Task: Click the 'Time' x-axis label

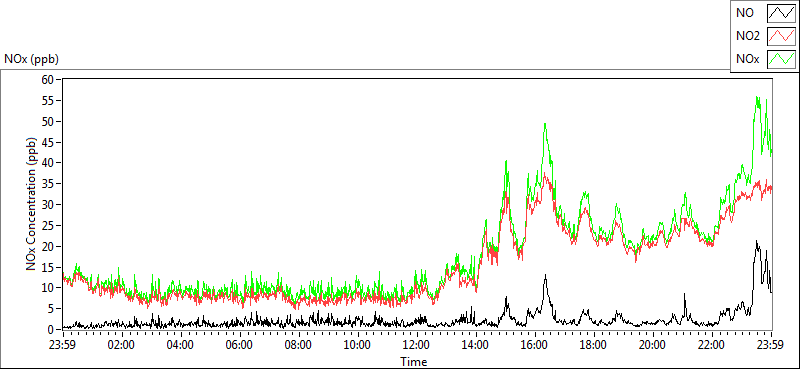Action: tap(413, 362)
